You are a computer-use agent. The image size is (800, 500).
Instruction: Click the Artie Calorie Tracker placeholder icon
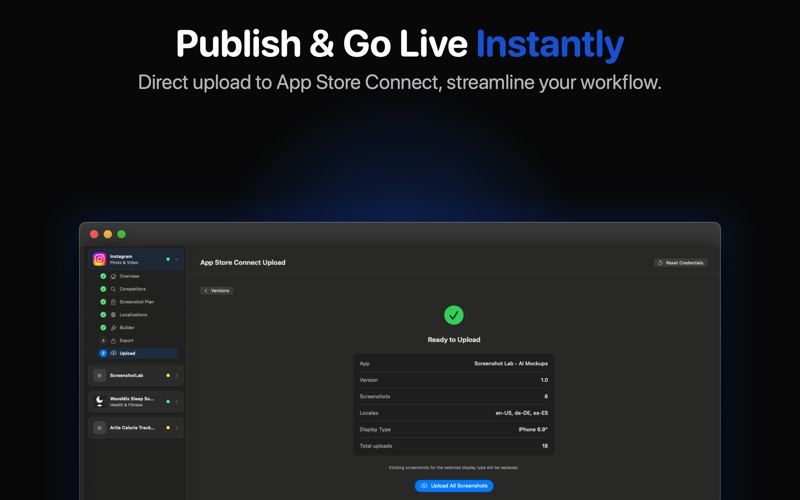pos(99,428)
